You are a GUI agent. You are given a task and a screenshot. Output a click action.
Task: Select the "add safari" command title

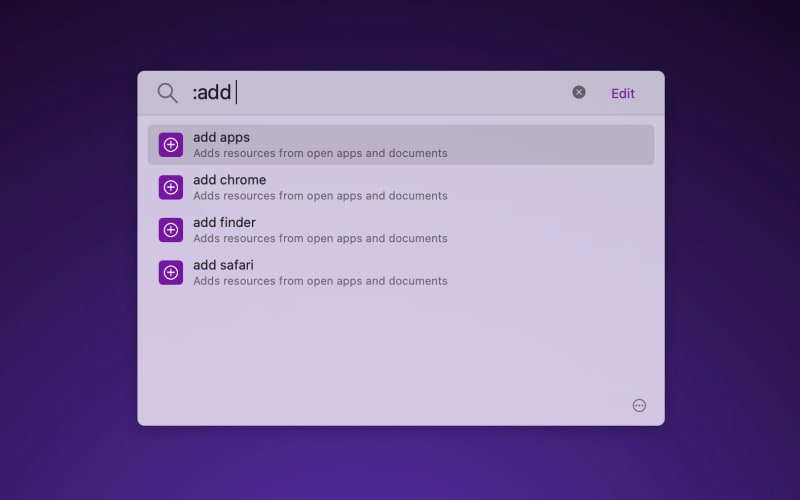[x=223, y=265]
